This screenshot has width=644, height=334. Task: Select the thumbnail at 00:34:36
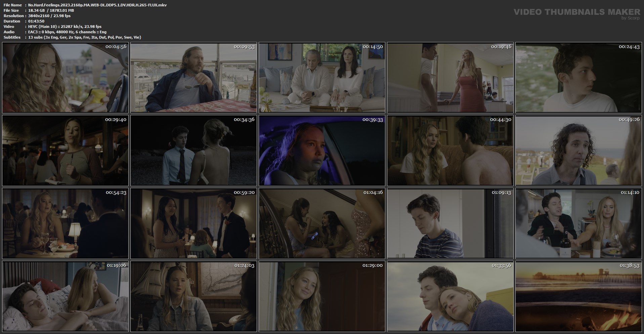click(x=194, y=151)
